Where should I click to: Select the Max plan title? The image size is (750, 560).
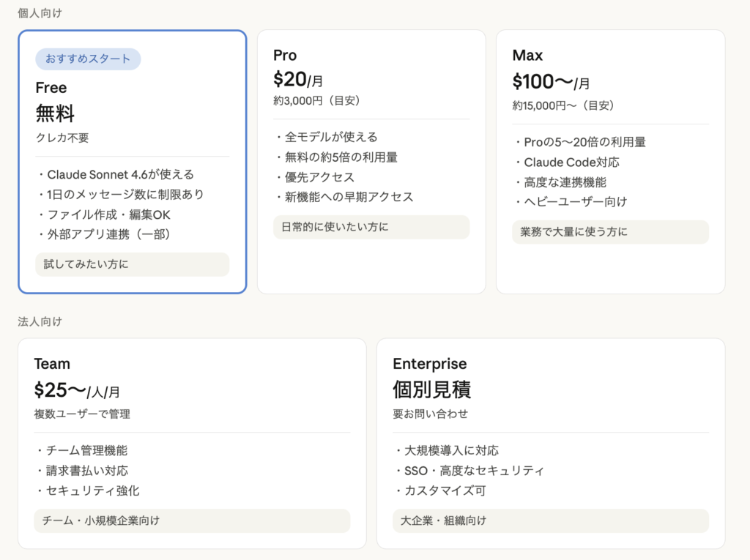527,56
